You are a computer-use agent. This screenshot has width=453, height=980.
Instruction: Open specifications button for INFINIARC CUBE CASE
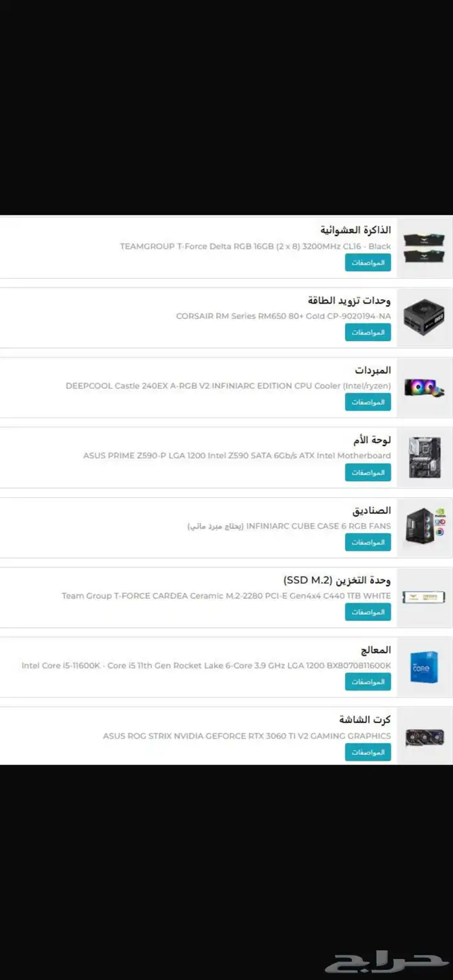click(368, 542)
